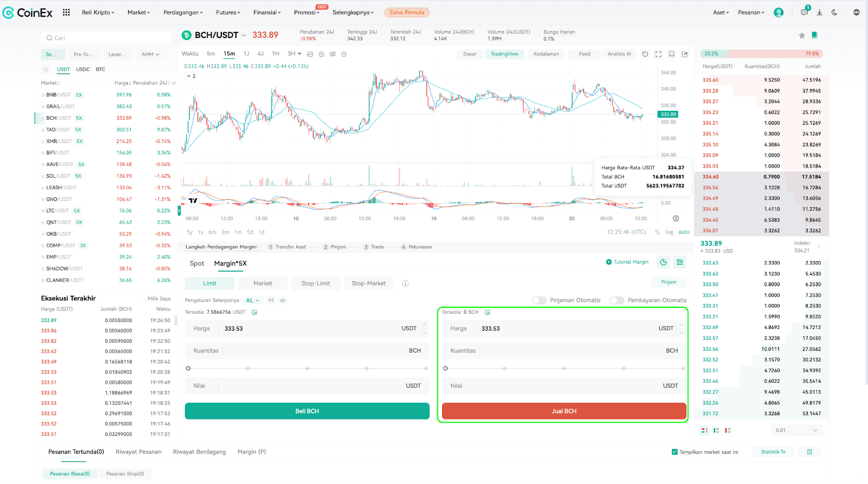Share the chart via share icon
868x484 pixels.
coord(685,54)
